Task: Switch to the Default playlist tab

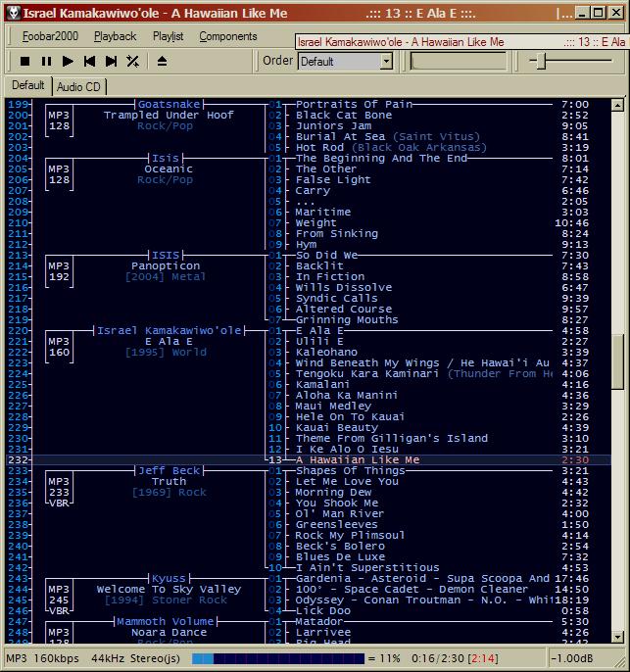Action: (x=27, y=85)
